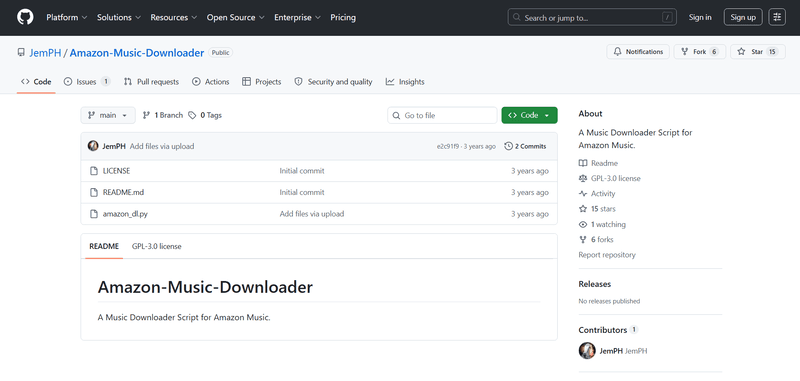Viewport: 800px width, 381px height.
Task: Open 0 Tags link
Action: click(x=205, y=115)
